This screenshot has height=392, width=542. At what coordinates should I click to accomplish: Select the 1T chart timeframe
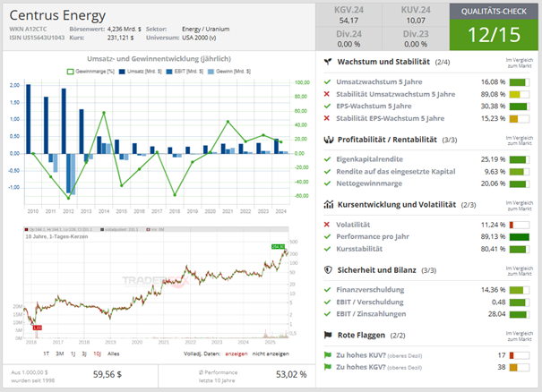47,354
